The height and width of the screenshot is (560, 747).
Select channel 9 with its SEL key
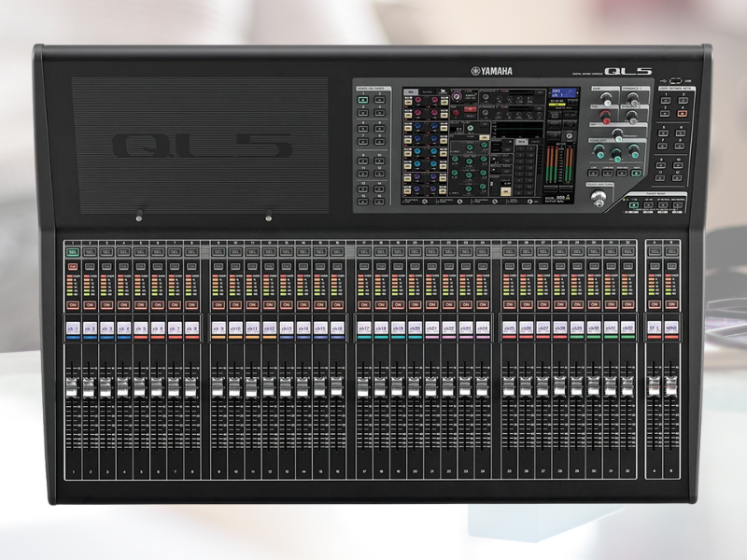point(218,251)
